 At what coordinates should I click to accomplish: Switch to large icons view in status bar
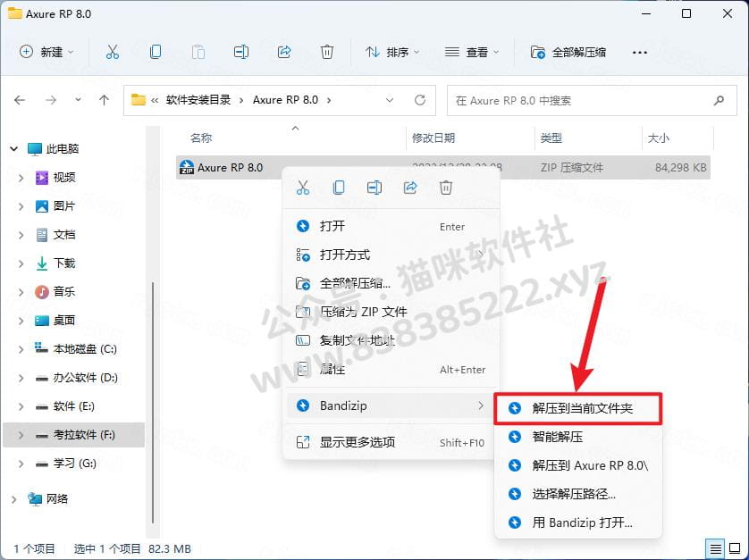click(x=735, y=549)
